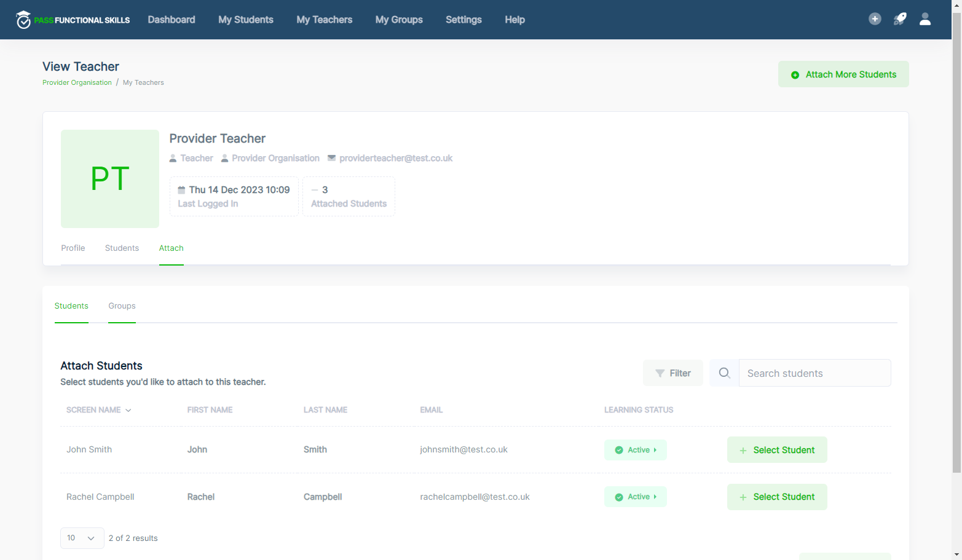The width and height of the screenshot is (962, 560).
Task: Click the search magnifier icon
Action: (x=724, y=373)
